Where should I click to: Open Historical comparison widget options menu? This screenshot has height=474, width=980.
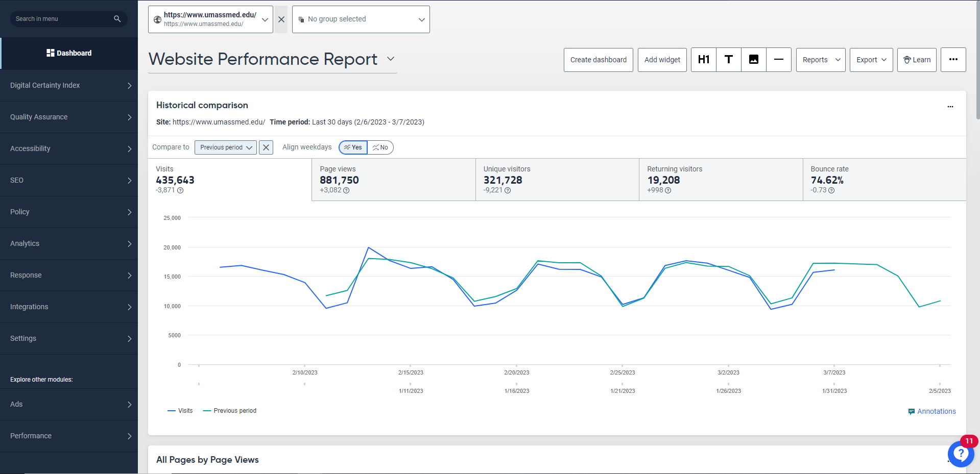(x=950, y=107)
